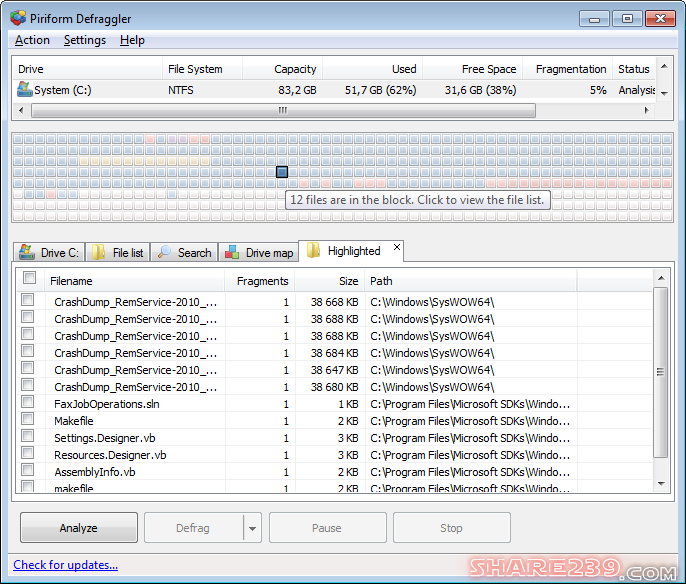Click the Defrag button
Image resolution: width=686 pixels, height=584 pixels.
point(193,528)
